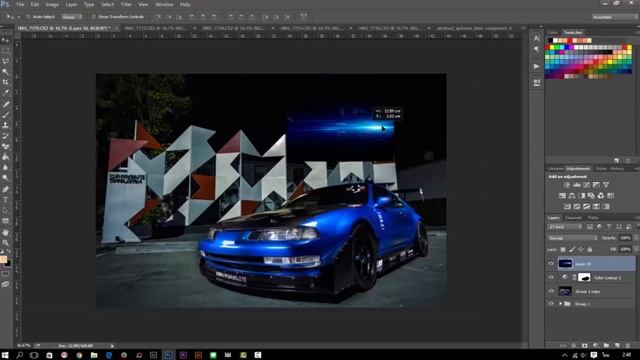Open the Windows Start menu
The image size is (640, 360).
[5, 355]
